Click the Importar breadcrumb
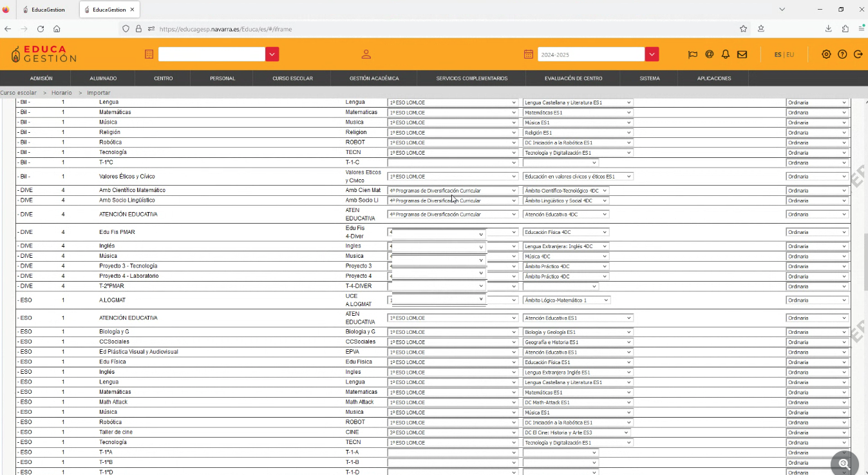Screen dimensions: 868x475 [99, 93]
